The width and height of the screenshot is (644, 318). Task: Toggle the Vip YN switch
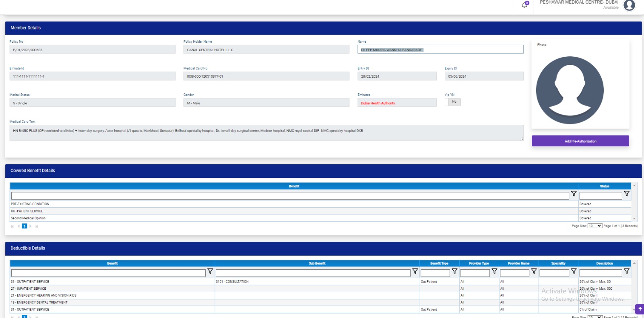(x=452, y=102)
